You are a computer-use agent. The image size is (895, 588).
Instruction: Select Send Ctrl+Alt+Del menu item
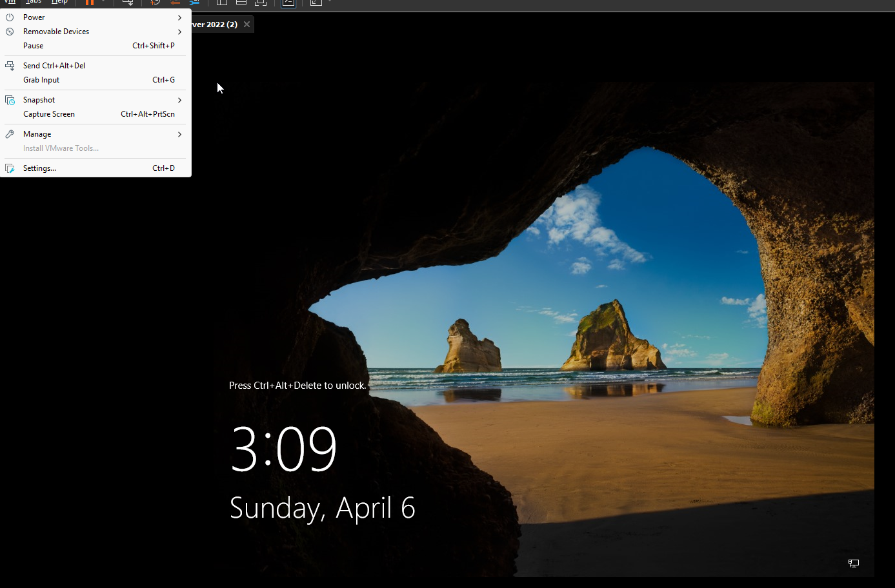pos(54,66)
